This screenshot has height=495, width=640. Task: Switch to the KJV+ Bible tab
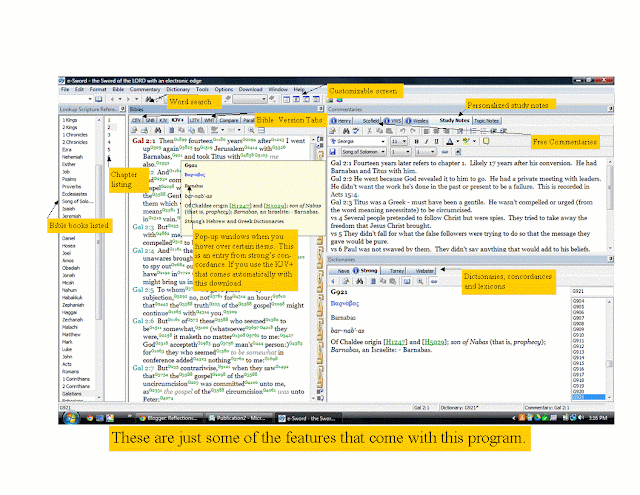pyautogui.click(x=178, y=120)
